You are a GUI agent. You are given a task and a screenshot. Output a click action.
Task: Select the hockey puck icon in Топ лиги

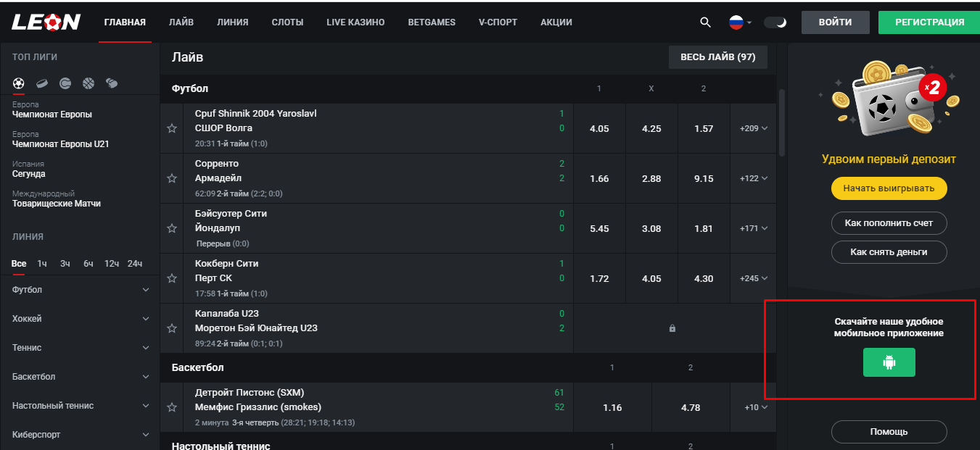tap(42, 83)
